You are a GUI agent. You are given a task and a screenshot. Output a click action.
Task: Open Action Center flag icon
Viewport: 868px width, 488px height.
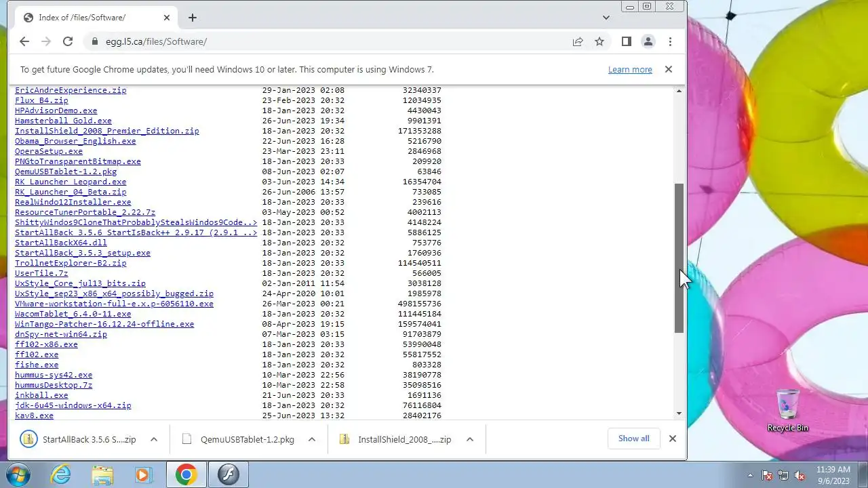pos(767,475)
